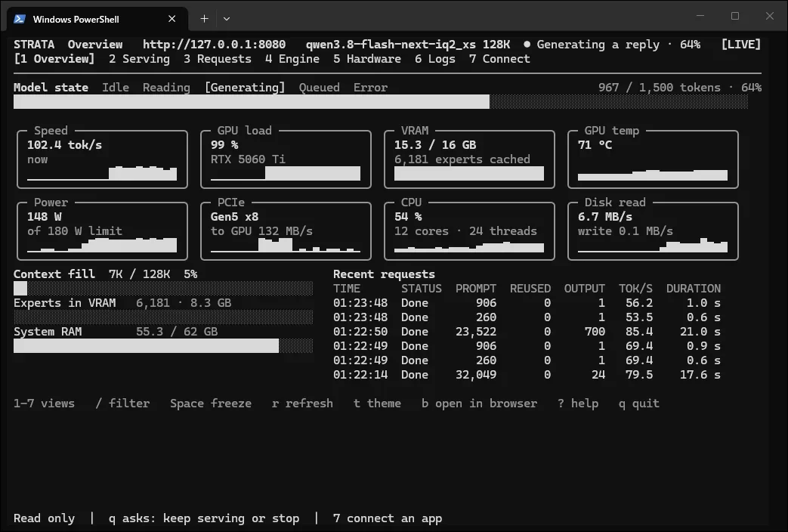Open a new terminal tab
Viewport: 788px width, 532px height.
204,19
